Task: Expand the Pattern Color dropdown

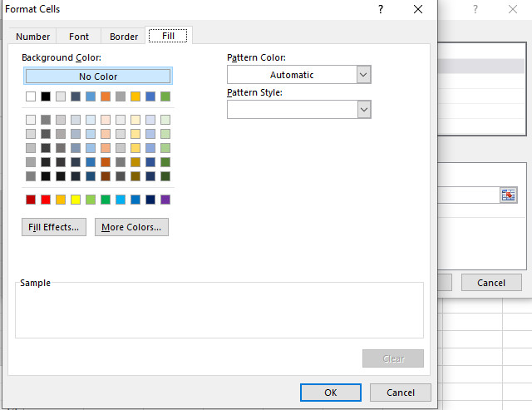Action: click(363, 75)
